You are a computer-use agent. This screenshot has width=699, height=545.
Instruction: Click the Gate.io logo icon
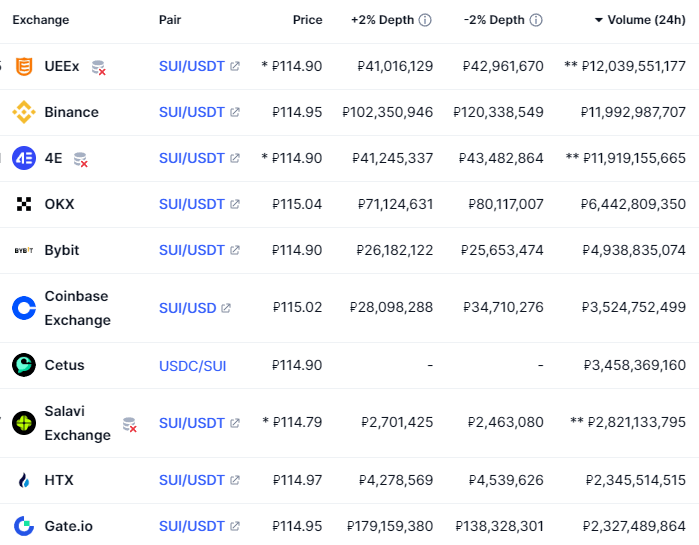tap(23, 526)
